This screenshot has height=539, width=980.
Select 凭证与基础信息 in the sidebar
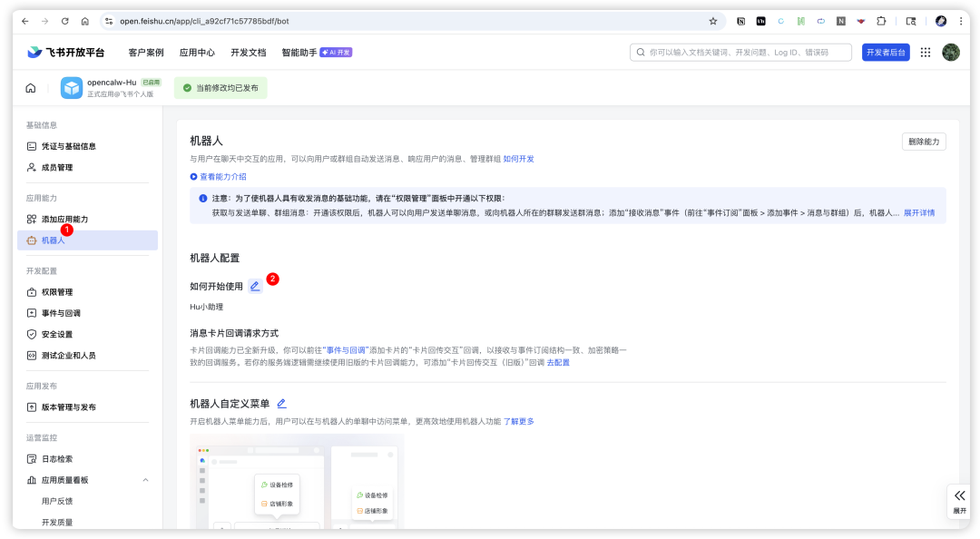click(x=68, y=145)
